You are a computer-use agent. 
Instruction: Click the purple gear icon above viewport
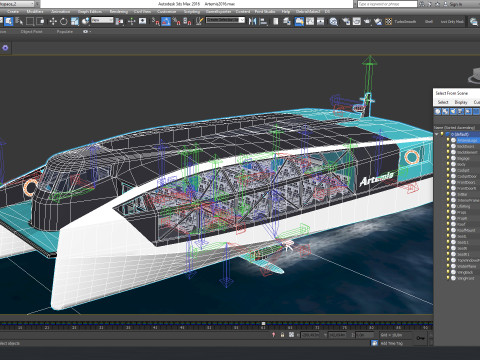coord(5,48)
